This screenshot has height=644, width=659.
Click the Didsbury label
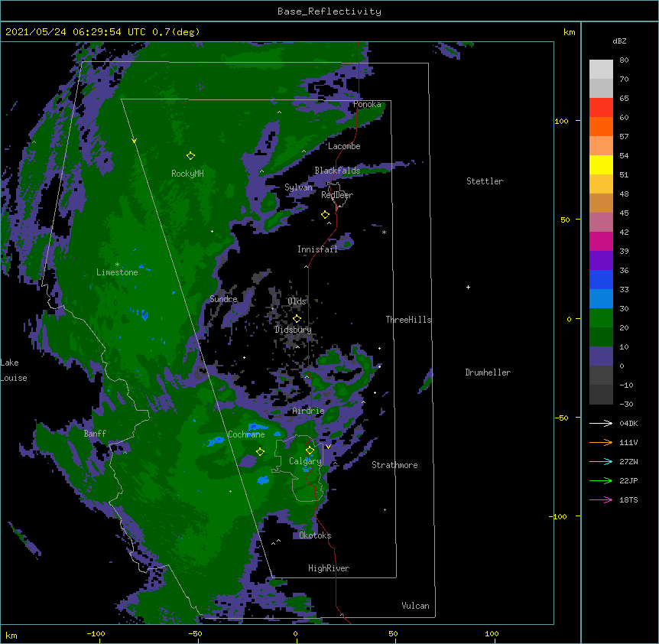pos(293,330)
